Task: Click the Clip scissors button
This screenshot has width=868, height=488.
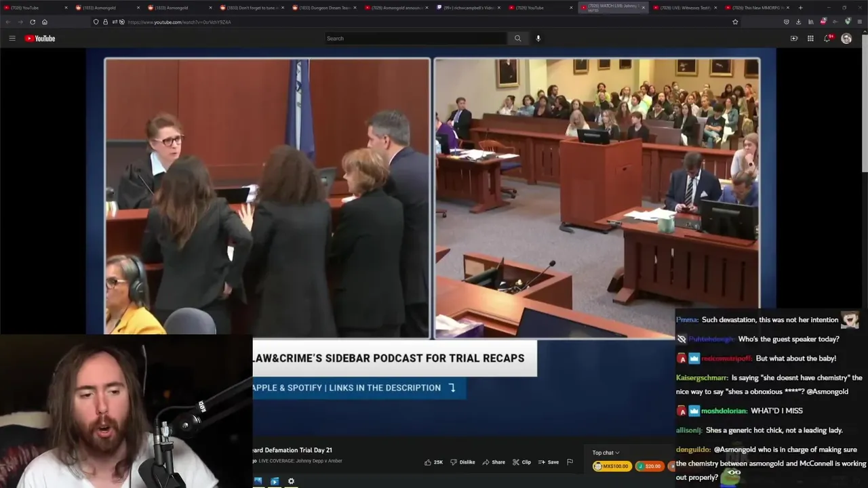Action: (x=521, y=462)
